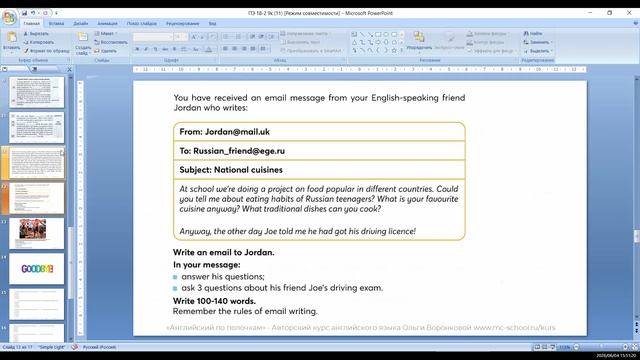Expand Replace (Заменить) dropdown arrow
Viewport: 640px width, 360px height.
(551, 42)
